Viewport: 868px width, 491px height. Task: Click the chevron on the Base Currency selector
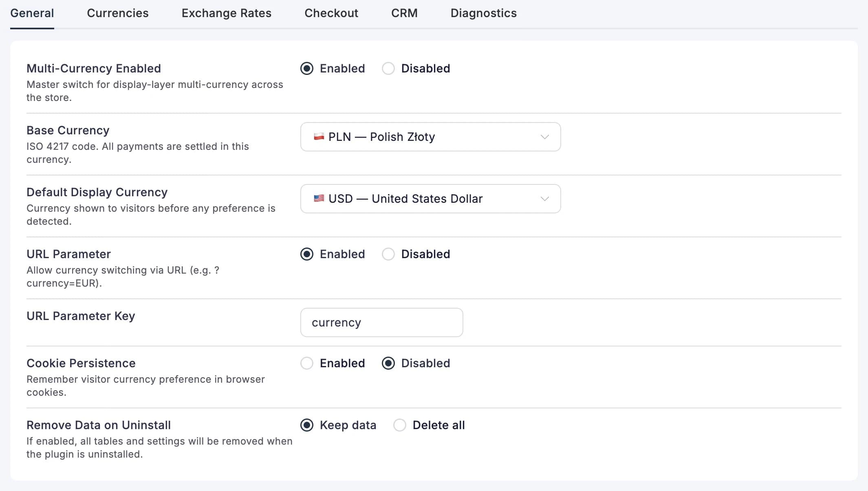(545, 137)
